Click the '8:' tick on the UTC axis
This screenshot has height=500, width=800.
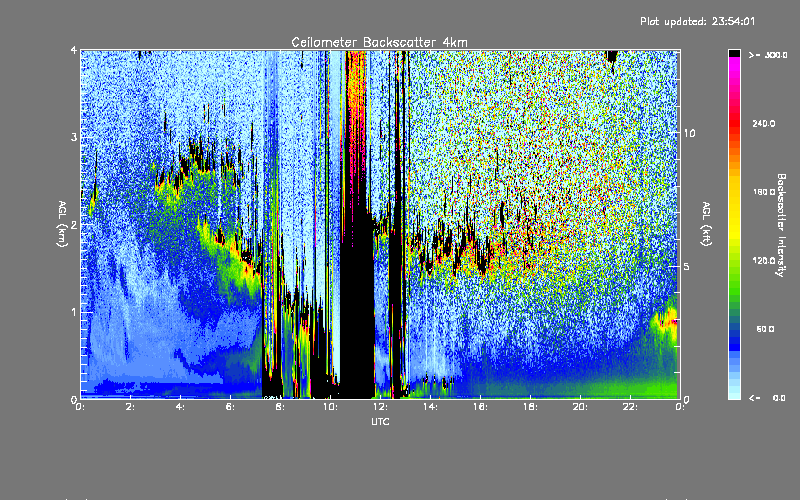pyautogui.click(x=280, y=407)
